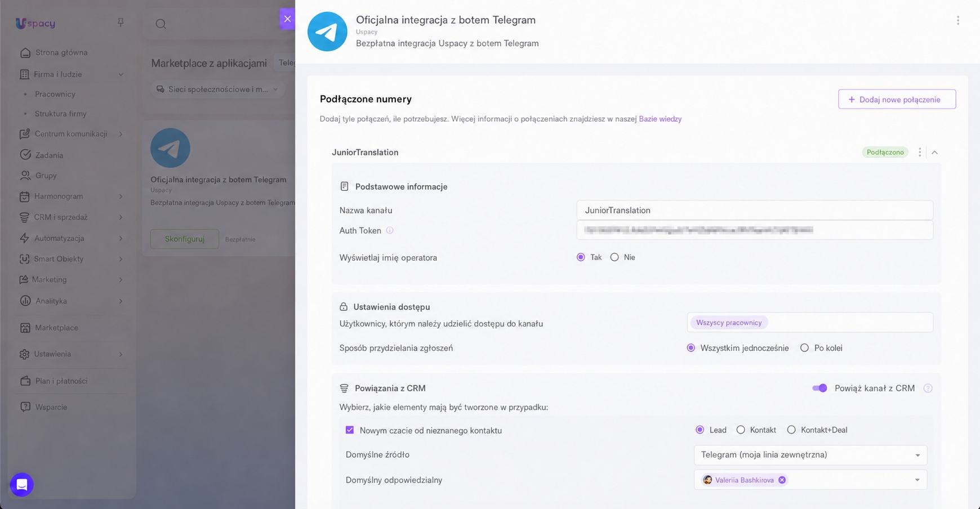Collapse the Firma i ludzie menu
Screen dimensions: 980x509
click(x=121, y=74)
